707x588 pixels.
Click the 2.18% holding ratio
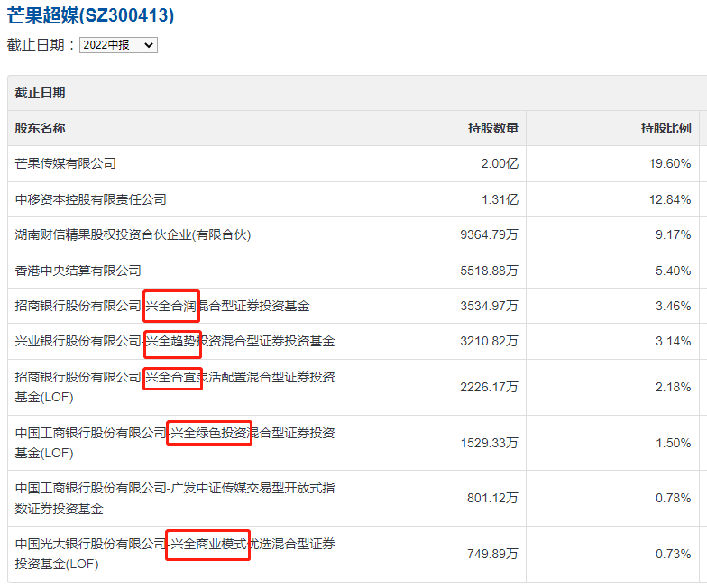[x=673, y=387]
